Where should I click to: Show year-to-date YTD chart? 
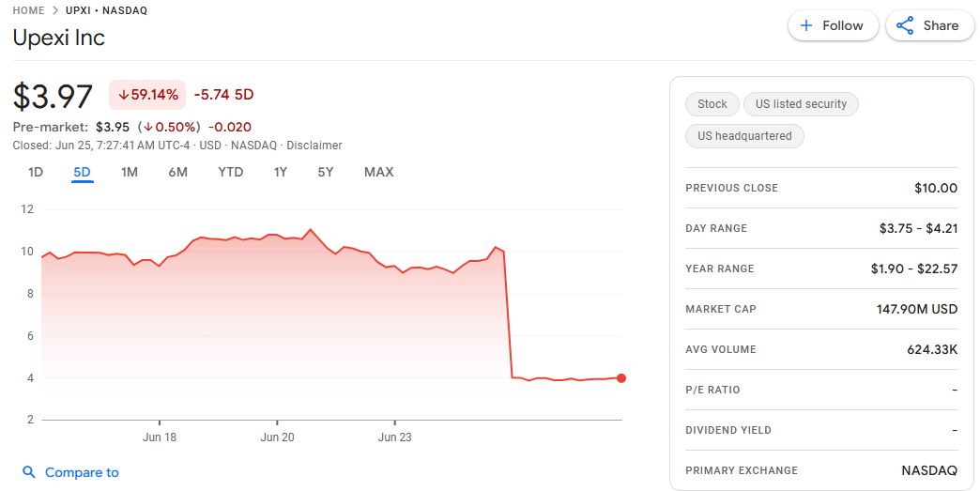pyautogui.click(x=230, y=172)
